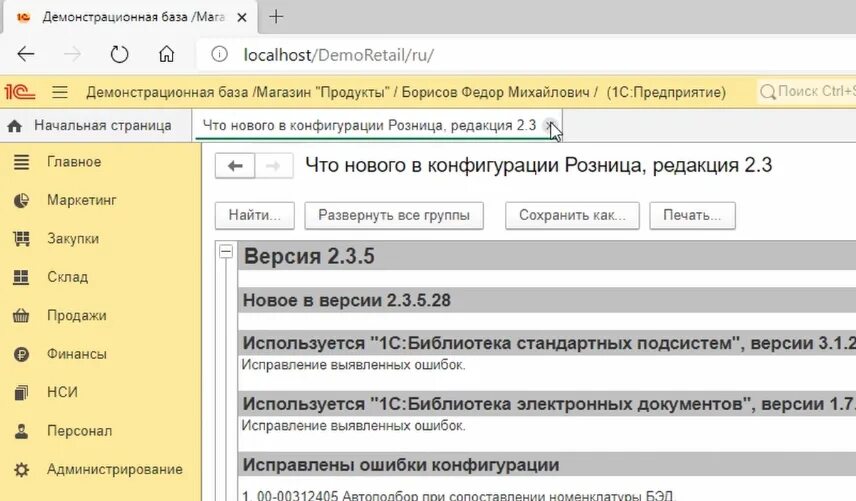This screenshot has height=501, width=856.
Task: Click the Версия 2.3.5 heading
Action: pyautogui.click(x=309, y=257)
